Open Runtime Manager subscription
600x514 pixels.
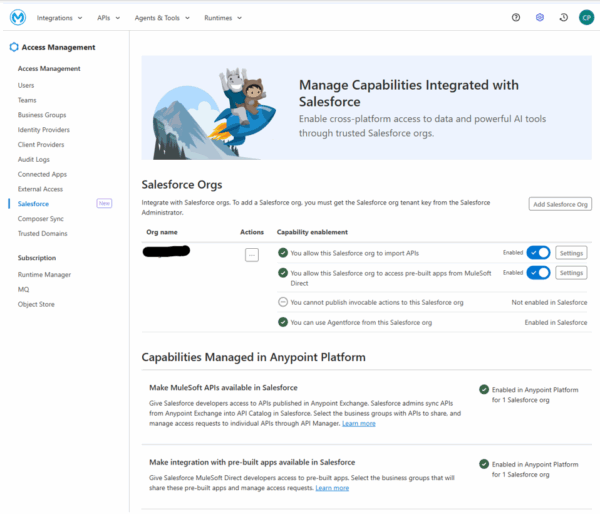coord(44,275)
